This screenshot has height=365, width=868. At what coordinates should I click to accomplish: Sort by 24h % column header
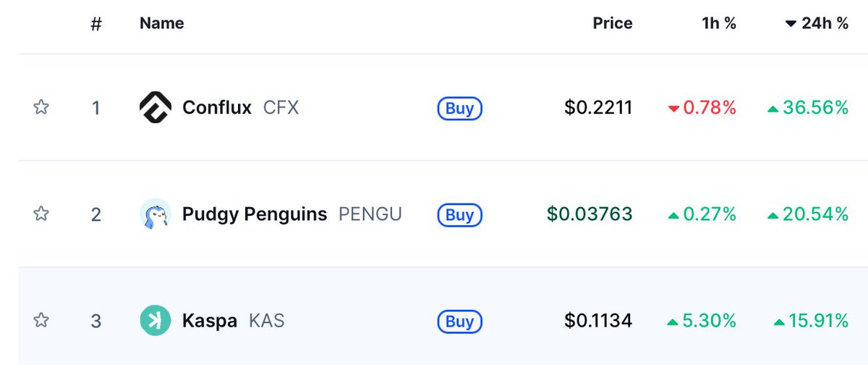[x=817, y=23]
